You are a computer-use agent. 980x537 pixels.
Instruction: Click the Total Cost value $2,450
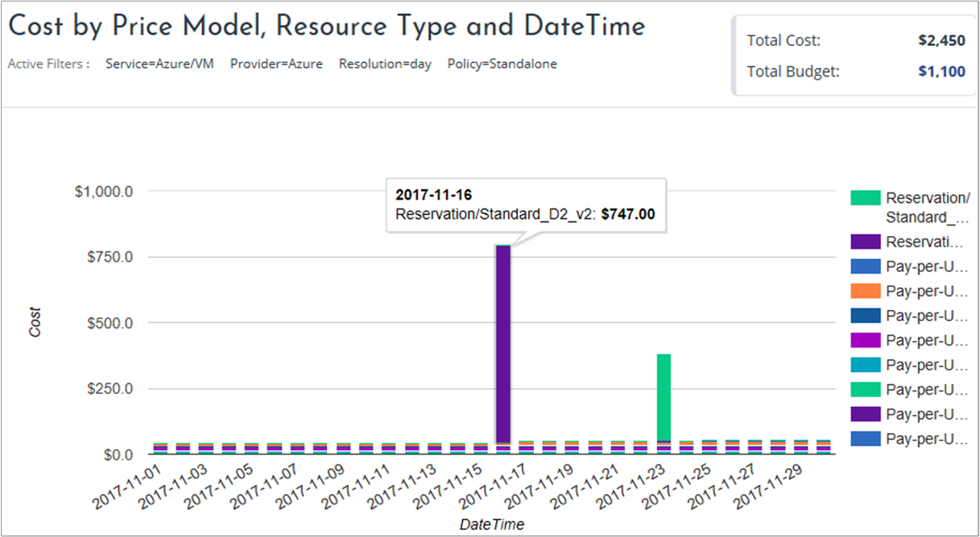[x=941, y=41]
